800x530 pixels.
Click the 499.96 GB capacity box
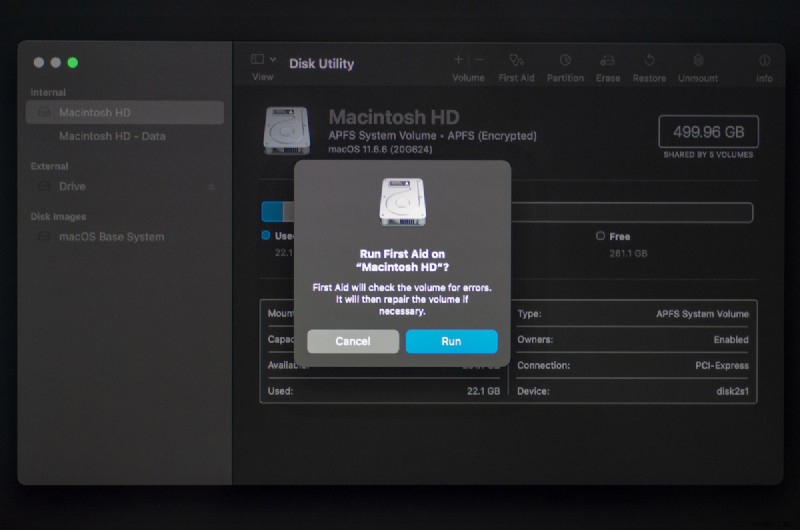(x=709, y=132)
